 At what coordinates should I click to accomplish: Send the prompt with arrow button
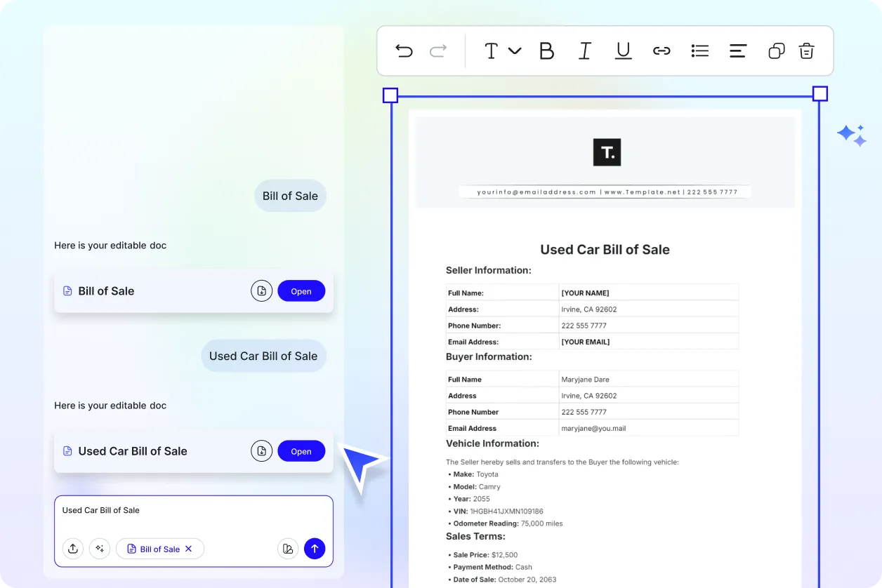[315, 549]
